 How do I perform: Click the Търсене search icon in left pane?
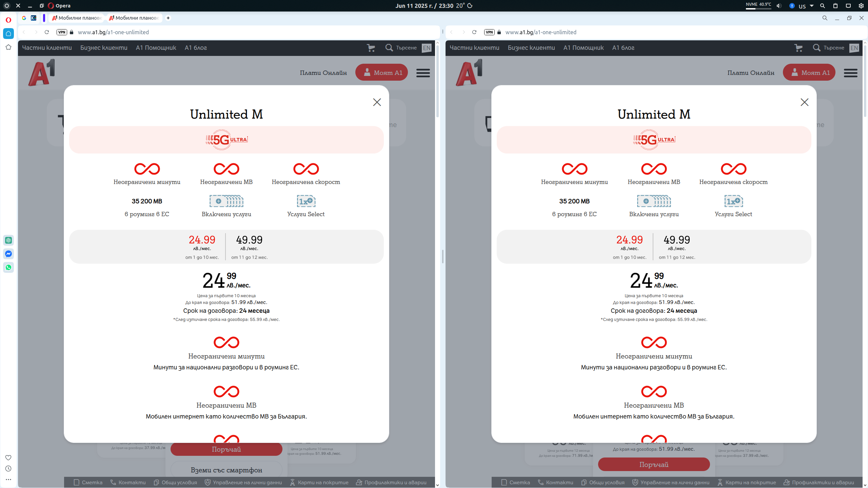(x=389, y=48)
